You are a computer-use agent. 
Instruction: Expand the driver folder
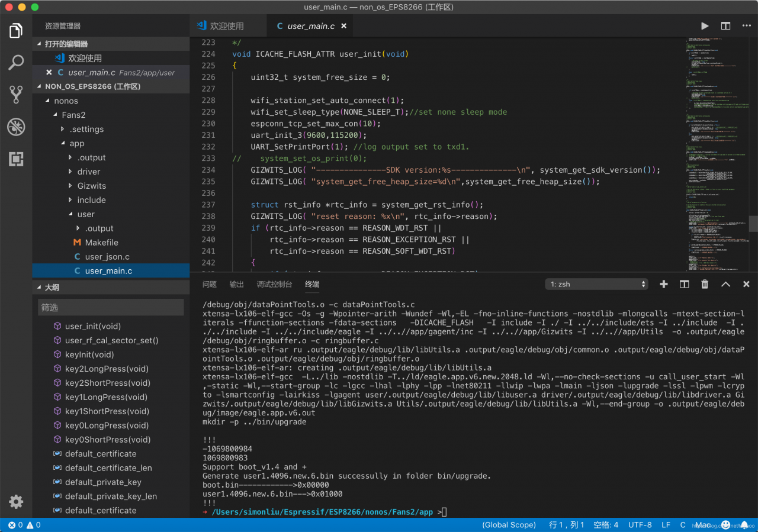(x=88, y=172)
